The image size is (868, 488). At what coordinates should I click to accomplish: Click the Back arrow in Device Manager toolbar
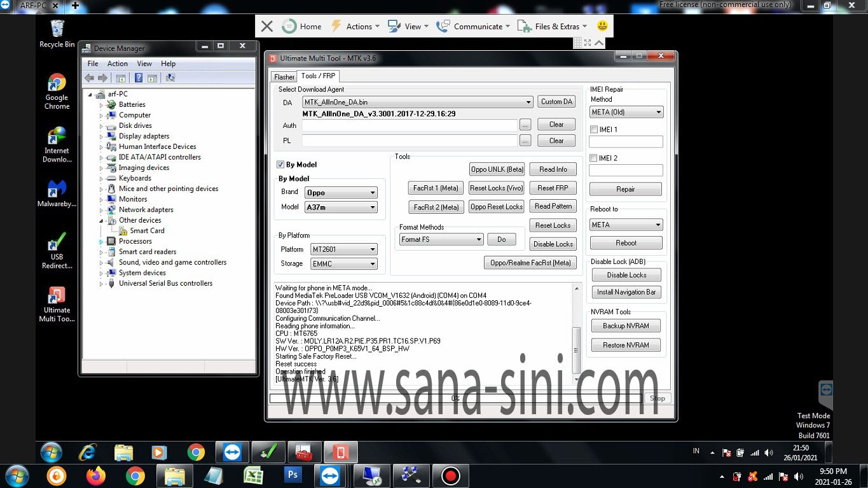pyautogui.click(x=89, y=78)
